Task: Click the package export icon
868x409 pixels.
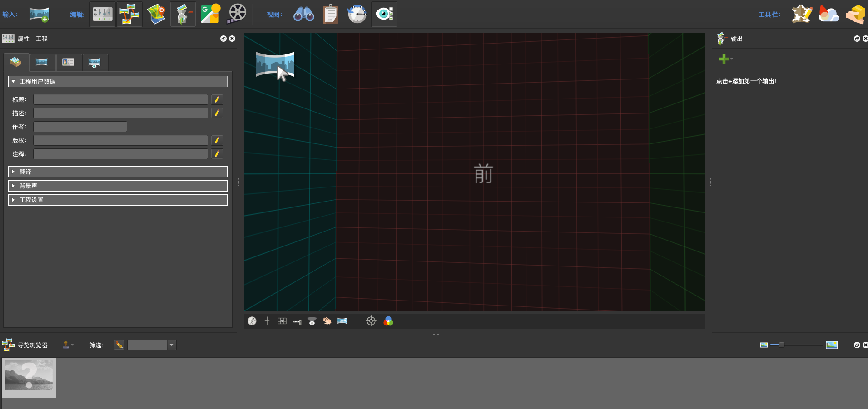Action: (855, 14)
